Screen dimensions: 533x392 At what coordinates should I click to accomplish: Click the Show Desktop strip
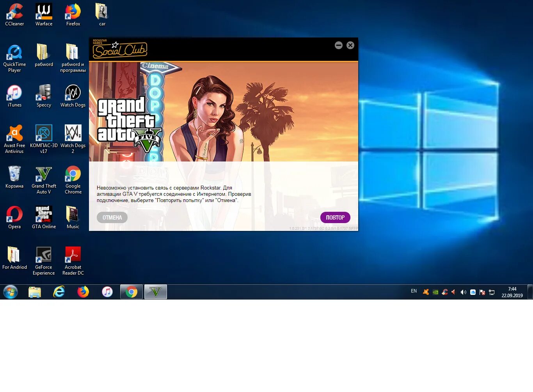[530, 292]
